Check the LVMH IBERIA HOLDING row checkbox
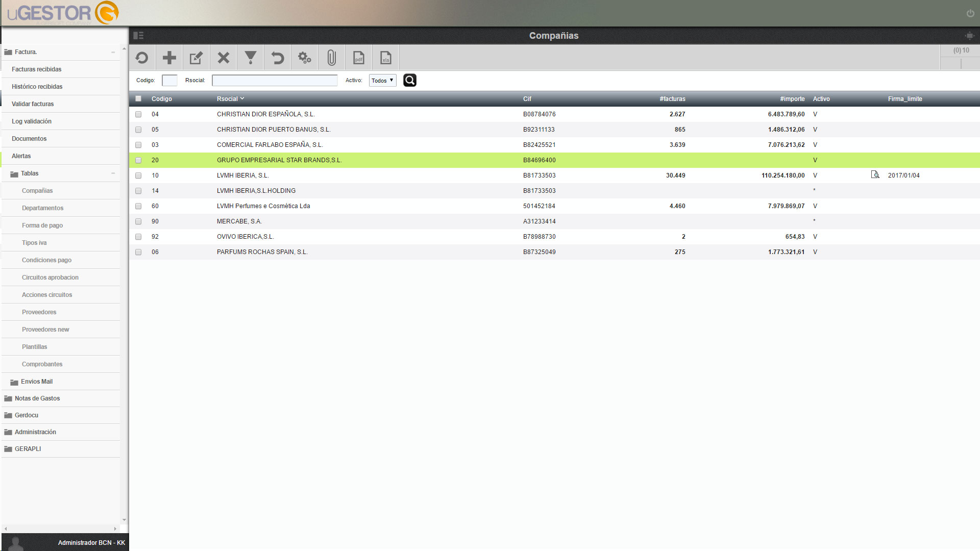 138,191
